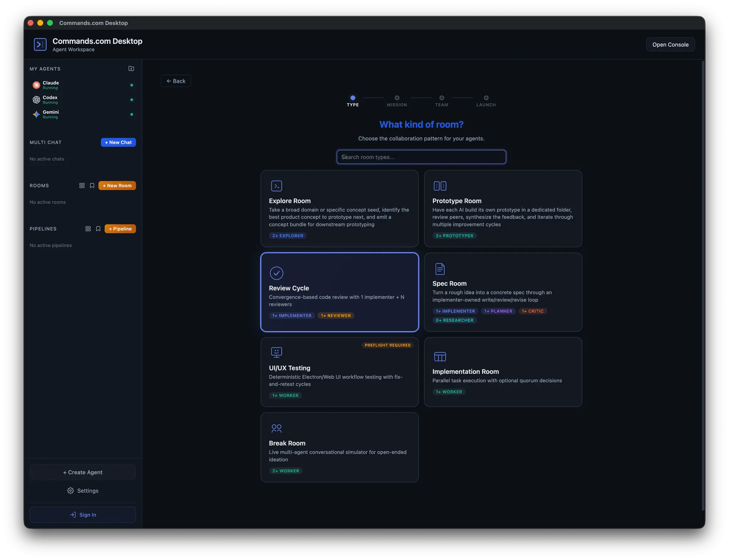Select the Claude agent icon
This screenshot has height=560, width=729.
click(x=36, y=85)
